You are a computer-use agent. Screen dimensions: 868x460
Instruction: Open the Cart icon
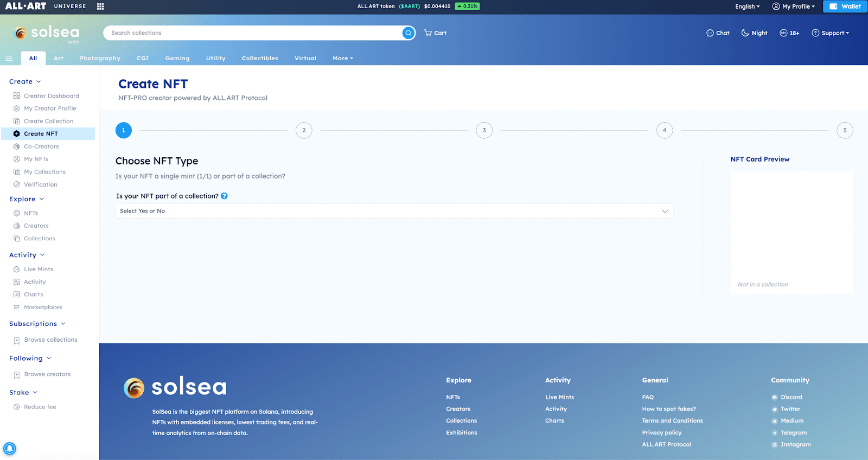(x=435, y=33)
